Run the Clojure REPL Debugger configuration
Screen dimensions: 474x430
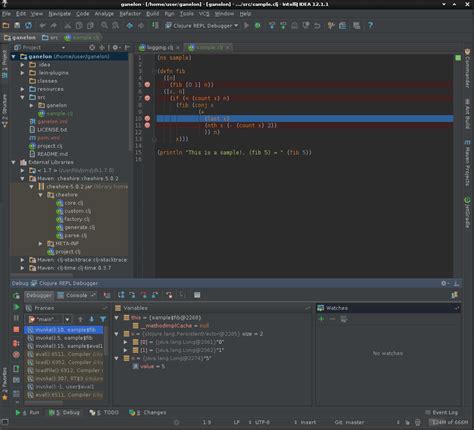click(247, 25)
